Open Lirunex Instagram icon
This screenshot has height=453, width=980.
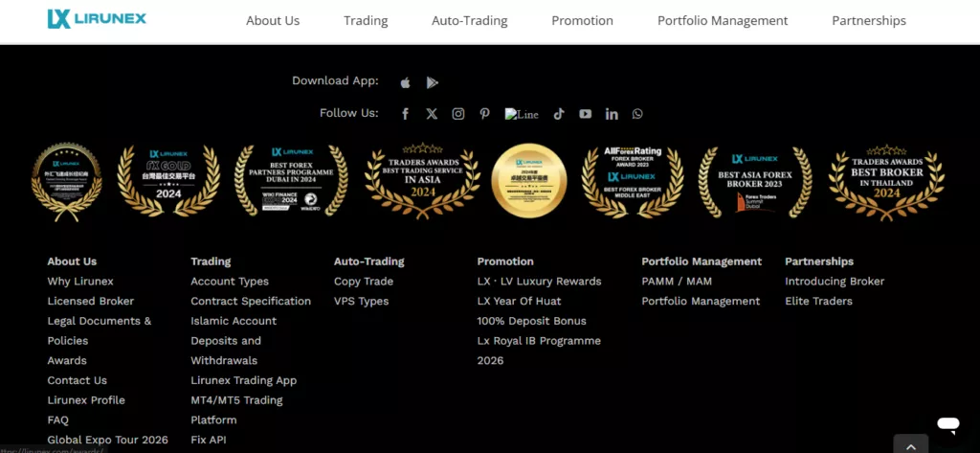[x=458, y=114]
